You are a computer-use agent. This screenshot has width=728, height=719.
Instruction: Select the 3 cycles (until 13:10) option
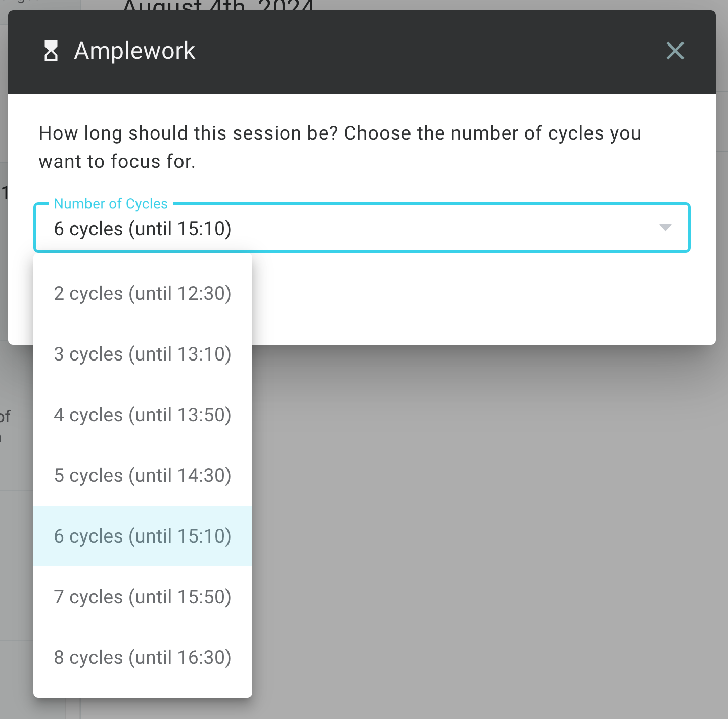click(143, 354)
